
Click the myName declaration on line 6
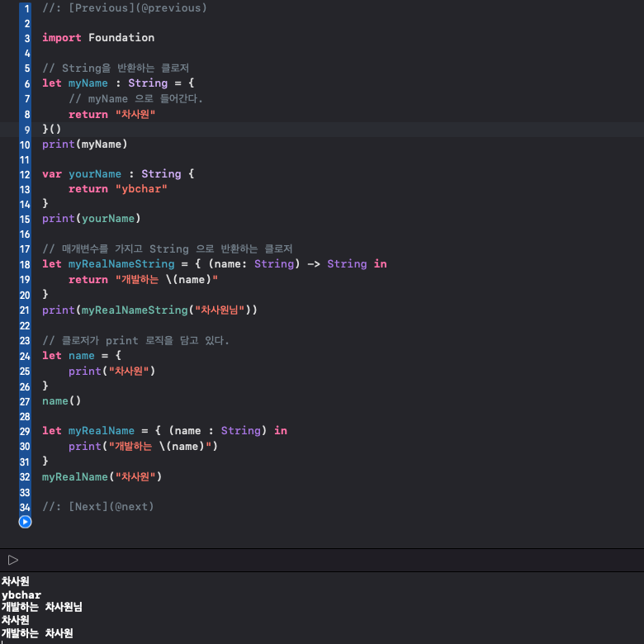pos(88,83)
